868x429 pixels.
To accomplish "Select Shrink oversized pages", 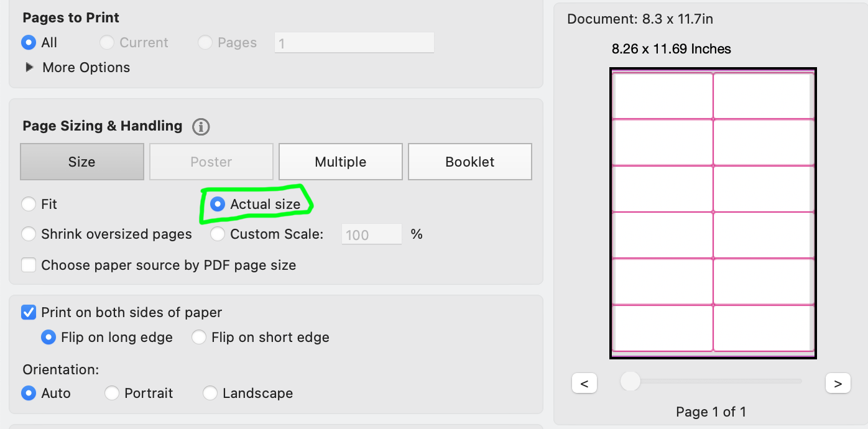I will click(29, 234).
